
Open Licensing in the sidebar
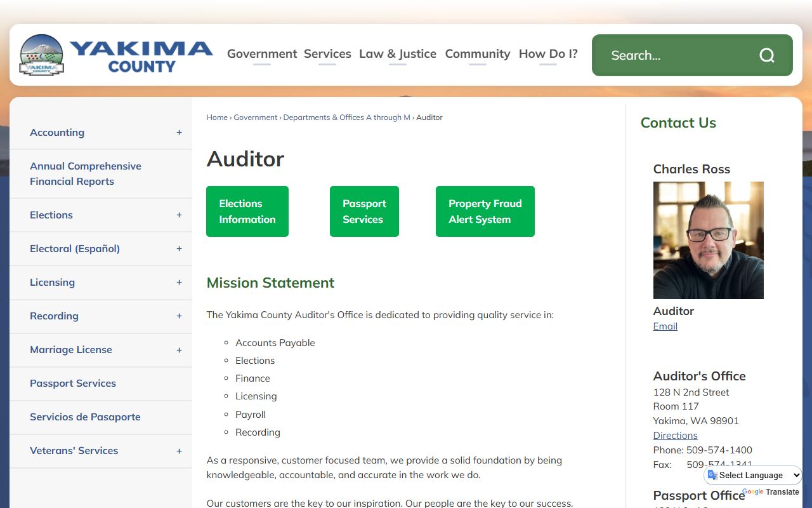[x=52, y=283]
